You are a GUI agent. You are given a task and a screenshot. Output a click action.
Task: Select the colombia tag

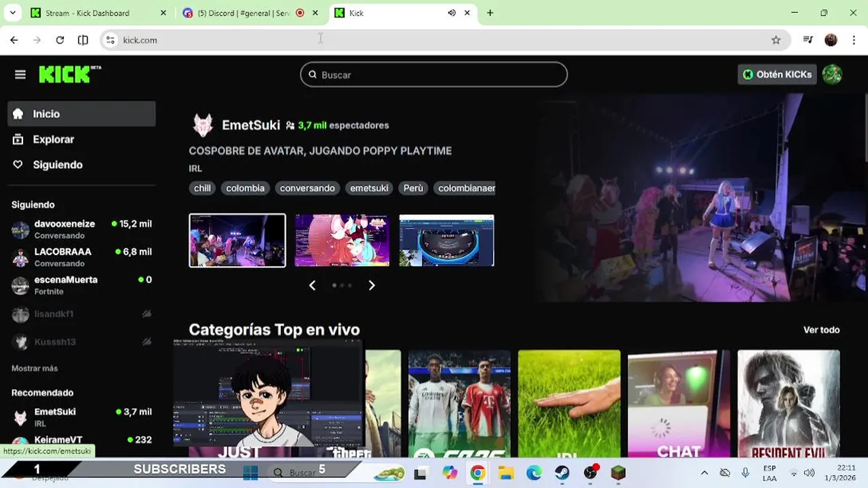245,188
